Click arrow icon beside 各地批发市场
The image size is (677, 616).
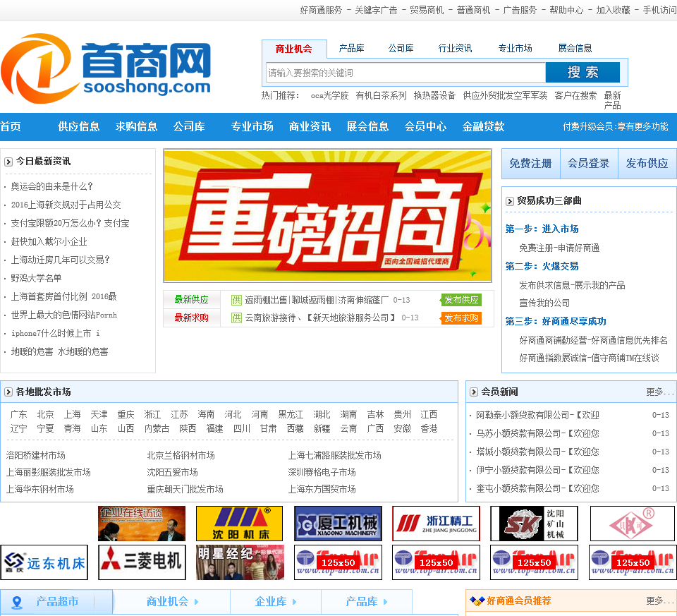[x=8, y=392]
